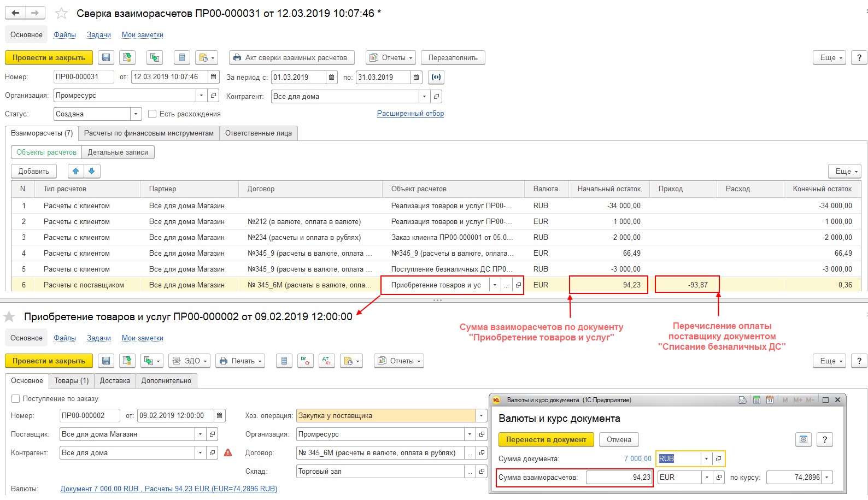The image size is (868, 500).
Task: Open the 'Товары (1)' tab
Action: point(71,380)
